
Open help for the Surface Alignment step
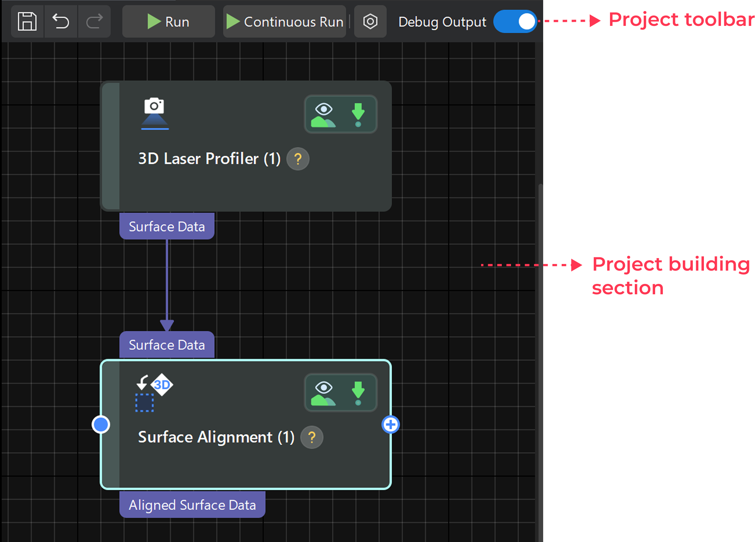click(x=311, y=437)
